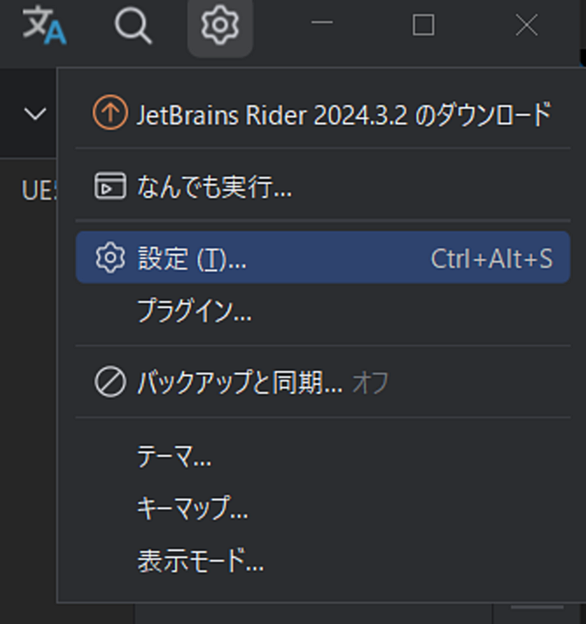The width and height of the screenshot is (586, 624).
Task: Click the UE label behind the menu
Action: (39, 191)
